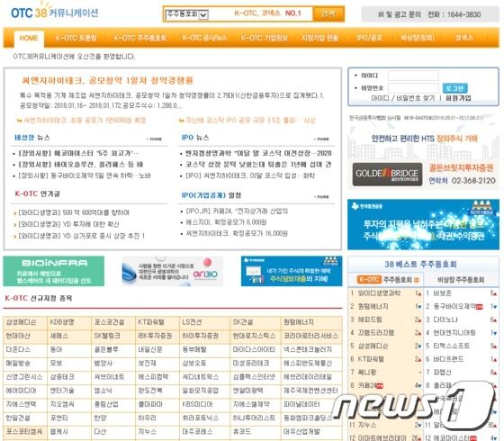
Task: Open the 코넥스 menu item
Action: tap(463, 38)
